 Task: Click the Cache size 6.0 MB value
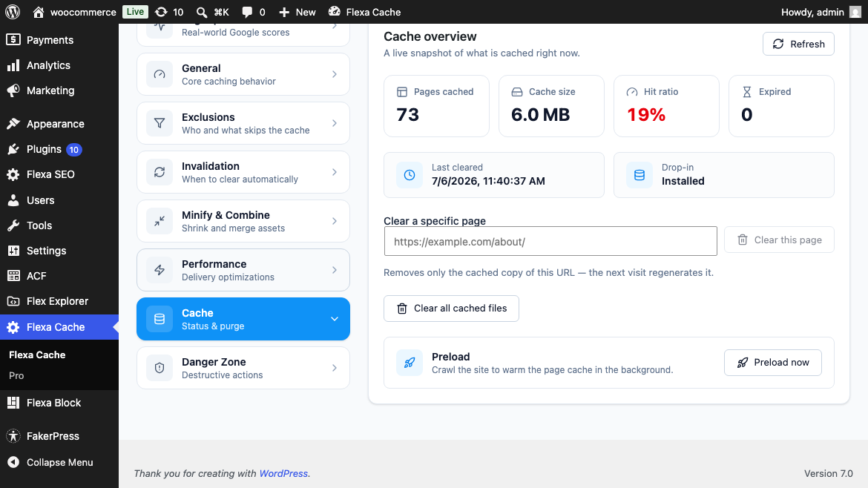(x=540, y=114)
